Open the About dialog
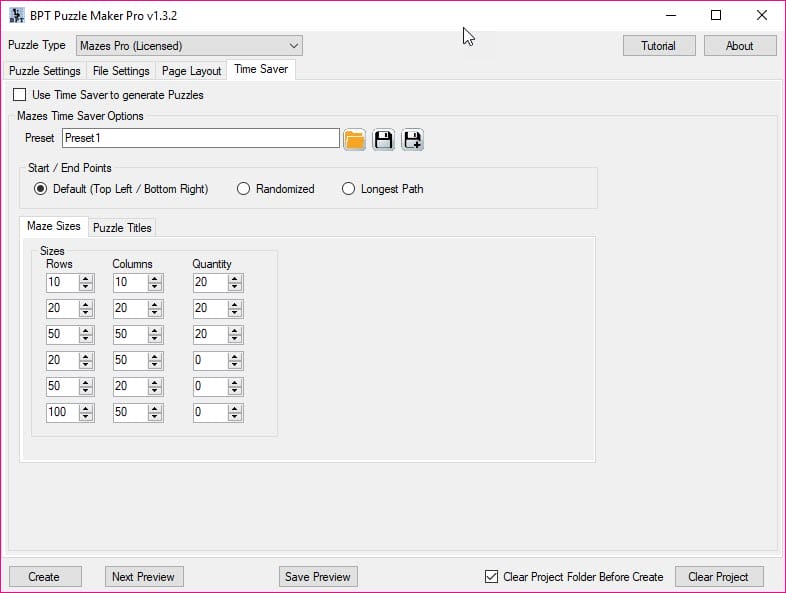 (740, 46)
